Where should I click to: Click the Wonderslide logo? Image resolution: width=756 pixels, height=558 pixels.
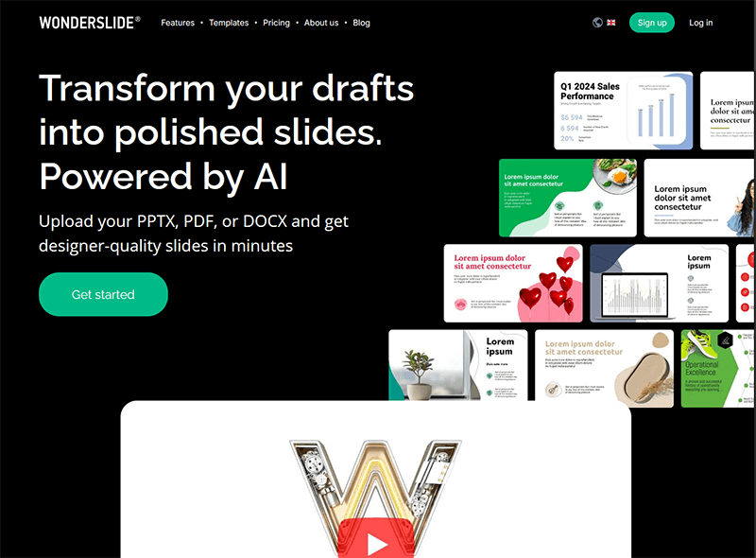pos(90,23)
